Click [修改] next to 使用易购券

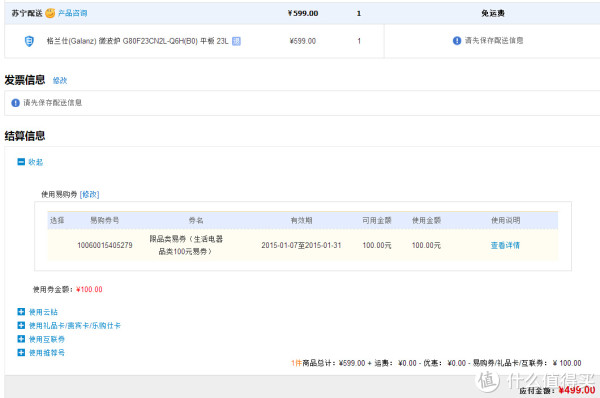coord(90,194)
